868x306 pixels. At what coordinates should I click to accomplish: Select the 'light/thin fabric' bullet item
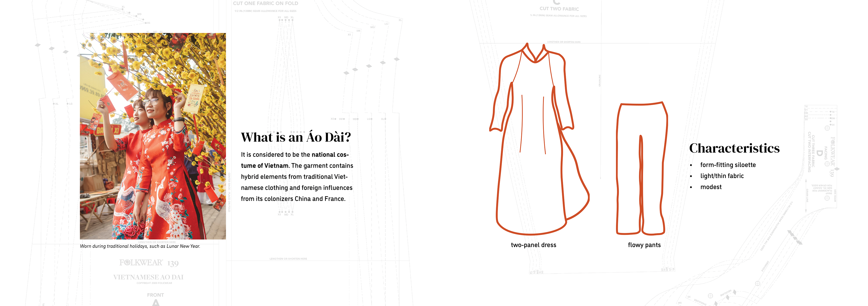pos(722,176)
